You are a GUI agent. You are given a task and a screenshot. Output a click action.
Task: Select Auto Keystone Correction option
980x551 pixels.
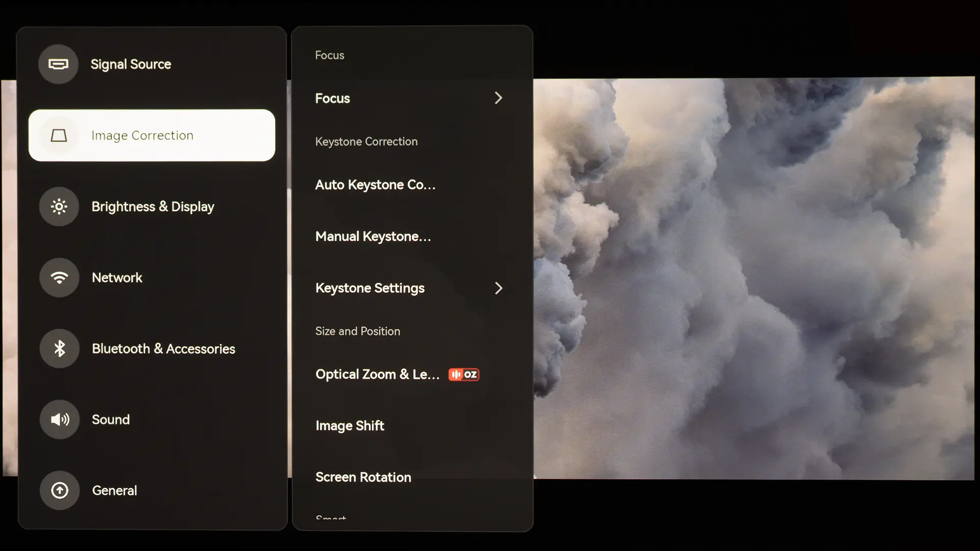pos(412,185)
